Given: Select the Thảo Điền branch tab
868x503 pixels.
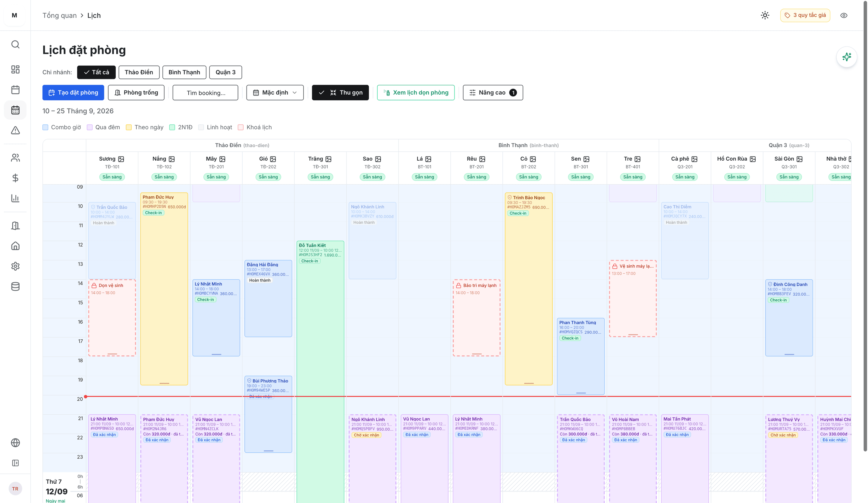Looking at the screenshot, I should [x=139, y=72].
